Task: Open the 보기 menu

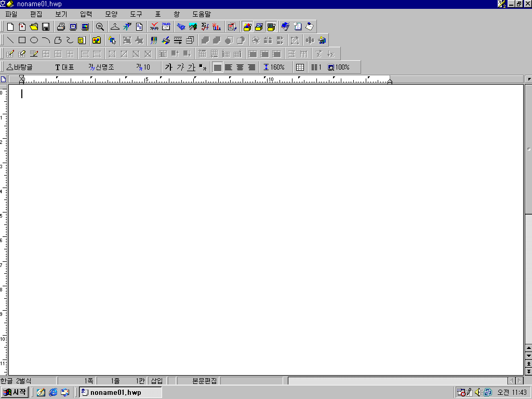Action: (61, 14)
